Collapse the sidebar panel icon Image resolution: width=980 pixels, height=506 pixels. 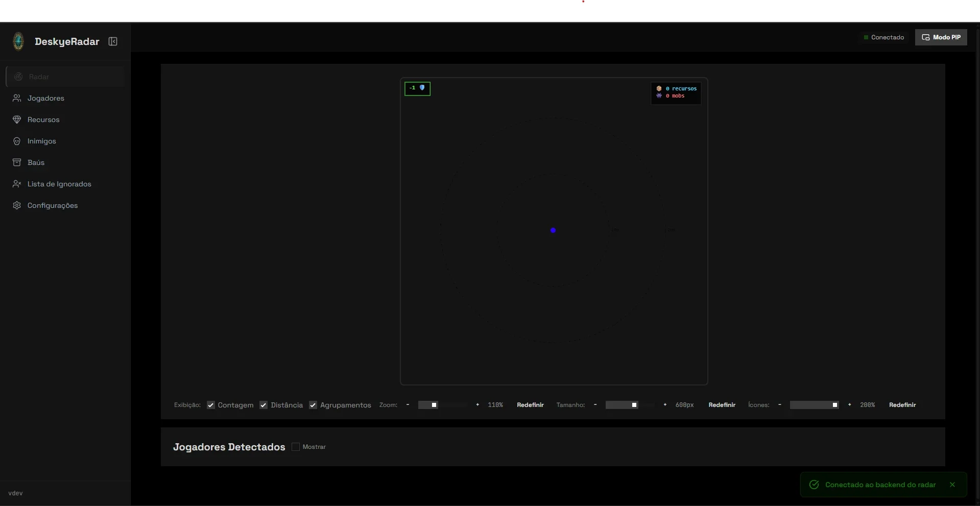113,41
